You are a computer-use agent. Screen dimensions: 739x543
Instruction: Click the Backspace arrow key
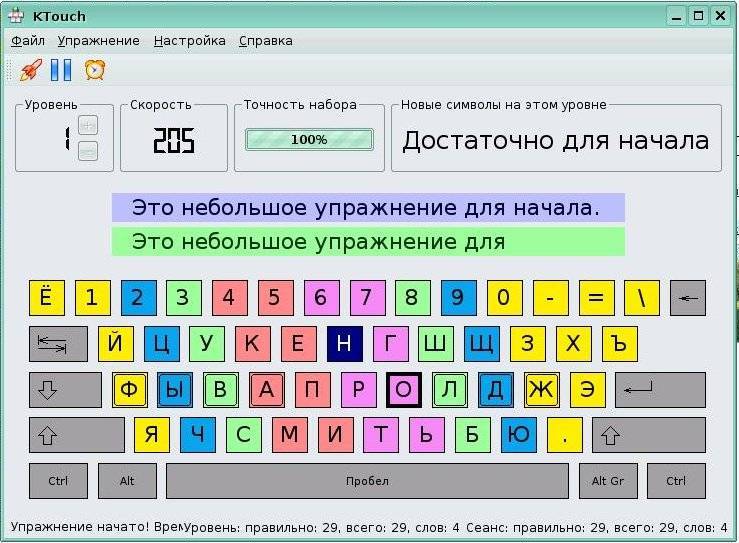[688, 298]
